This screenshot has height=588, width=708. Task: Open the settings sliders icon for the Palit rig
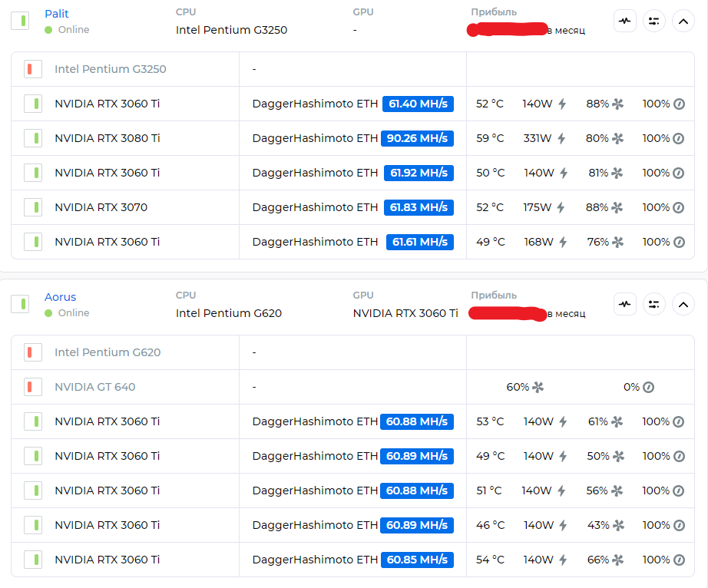click(653, 21)
